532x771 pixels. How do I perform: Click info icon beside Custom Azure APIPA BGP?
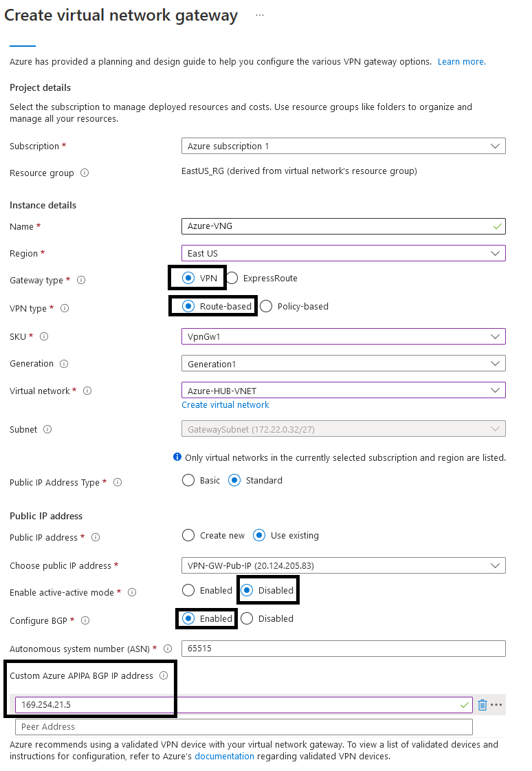pos(164,676)
